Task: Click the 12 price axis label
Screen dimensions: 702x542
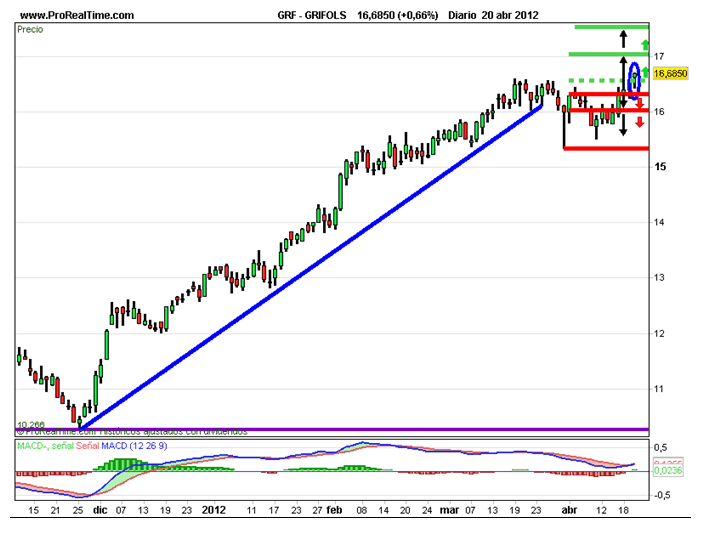Action: 659,333
